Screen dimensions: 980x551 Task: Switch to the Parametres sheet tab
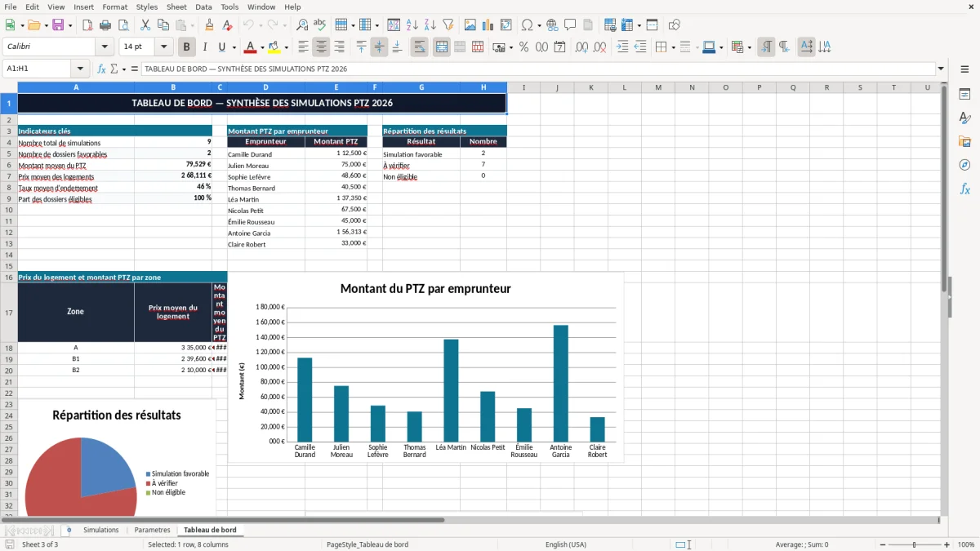click(x=153, y=530)
